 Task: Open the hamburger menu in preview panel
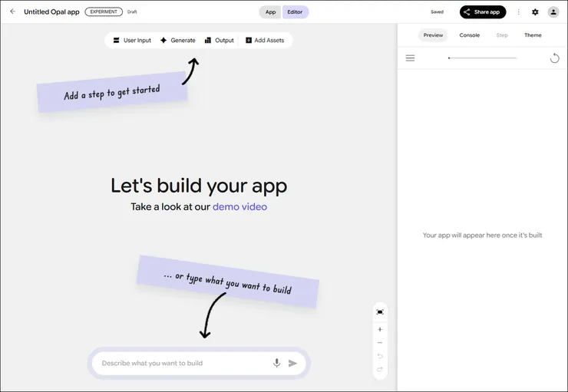[410, 58]
